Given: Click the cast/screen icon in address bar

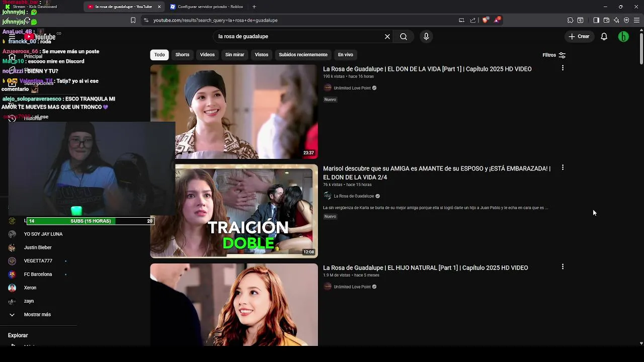Looking at the screenshot, I should [461, 20].
